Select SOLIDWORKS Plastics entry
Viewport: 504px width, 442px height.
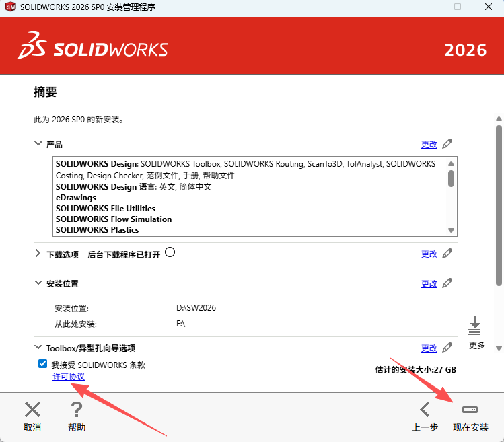[x=97, y=230]
